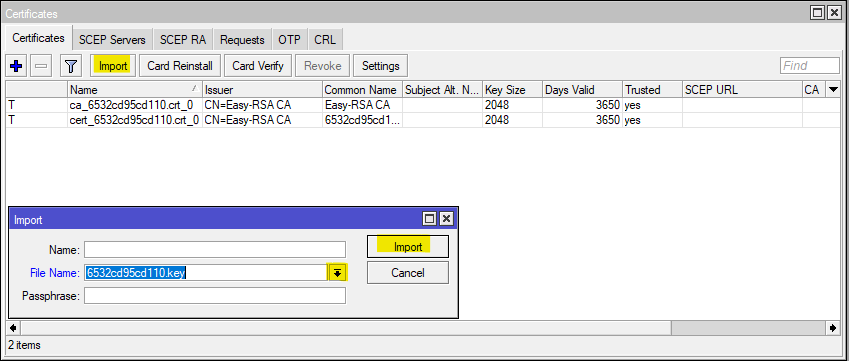The image size is (849, 361).
Task: Click Common Name cell 6532cd95cd1...
Action: 362,120
